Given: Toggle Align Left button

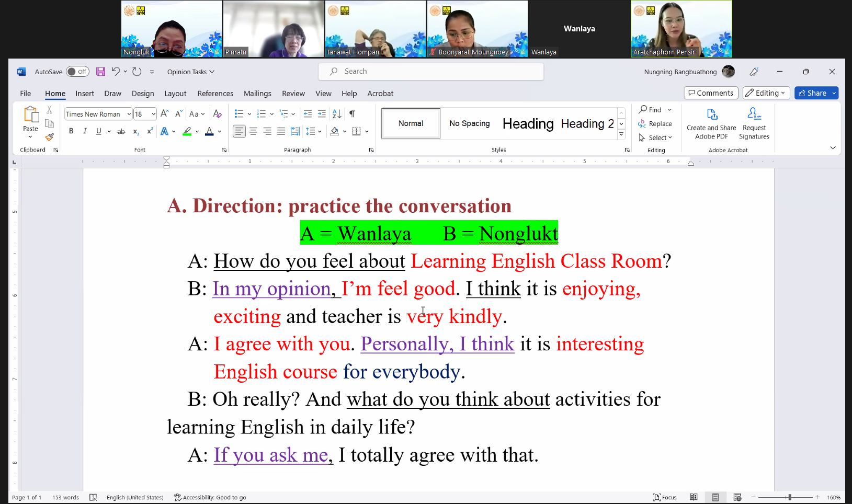Looking at the screenshot, I should 239,131.
